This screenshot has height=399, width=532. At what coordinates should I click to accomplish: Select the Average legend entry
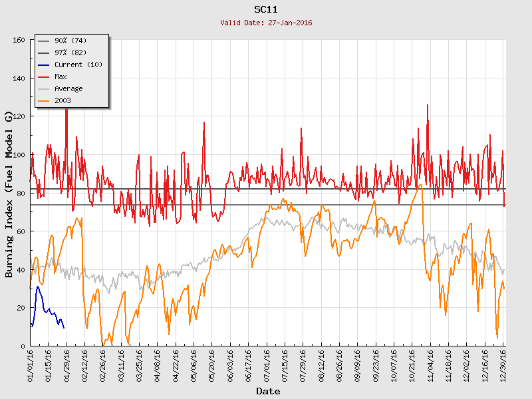[x=68, y=88]
